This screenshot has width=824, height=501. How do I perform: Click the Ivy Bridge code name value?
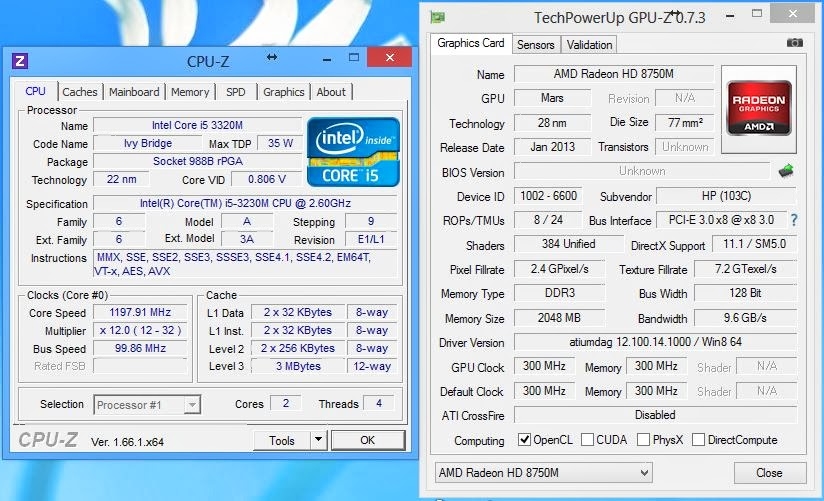[148, 143]
